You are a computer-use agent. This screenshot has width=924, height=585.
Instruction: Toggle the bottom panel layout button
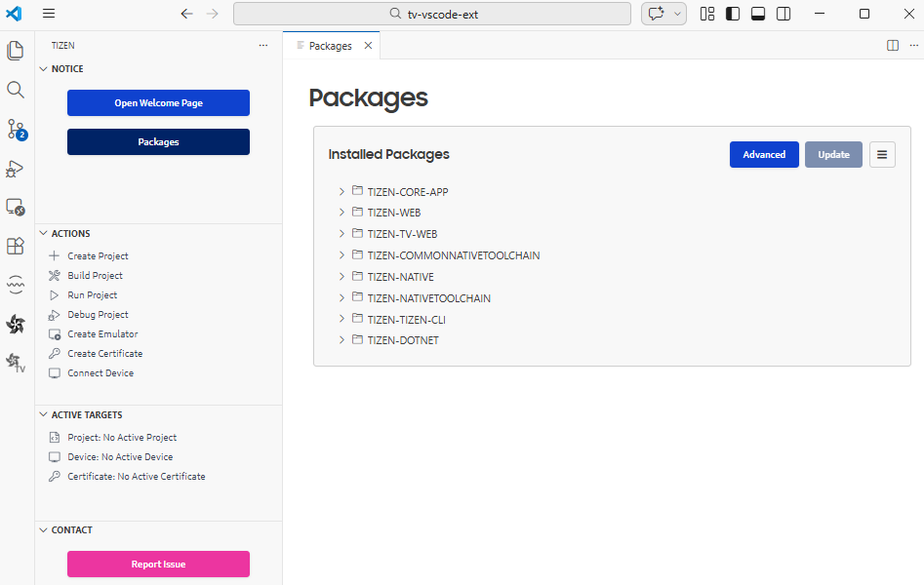click(758, 14)
